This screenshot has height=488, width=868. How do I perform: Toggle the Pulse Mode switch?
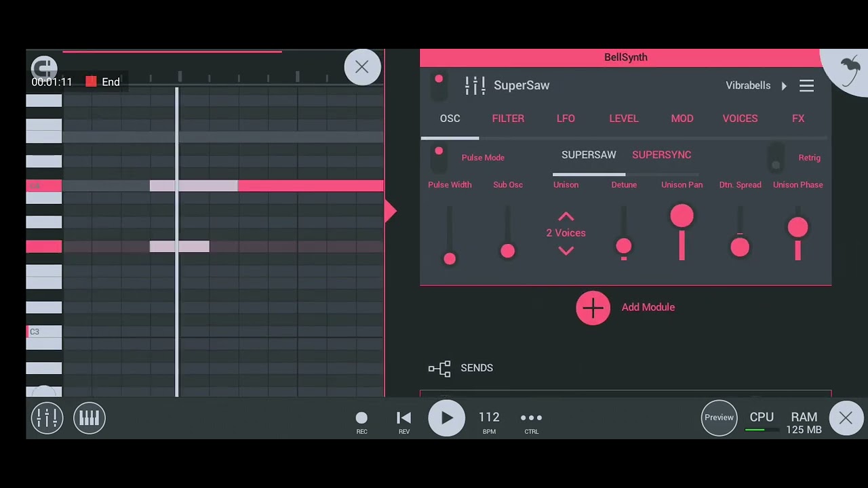439,157
